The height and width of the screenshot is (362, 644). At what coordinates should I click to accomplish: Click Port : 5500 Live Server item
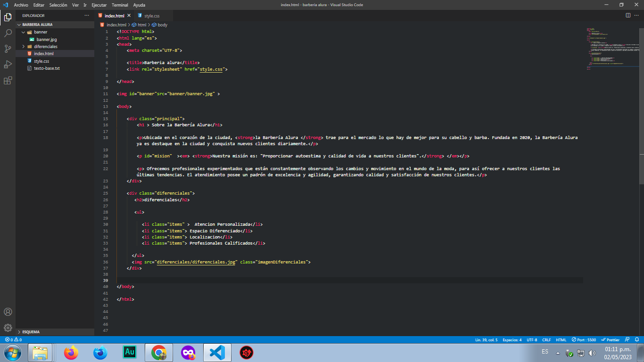point(584,339)
